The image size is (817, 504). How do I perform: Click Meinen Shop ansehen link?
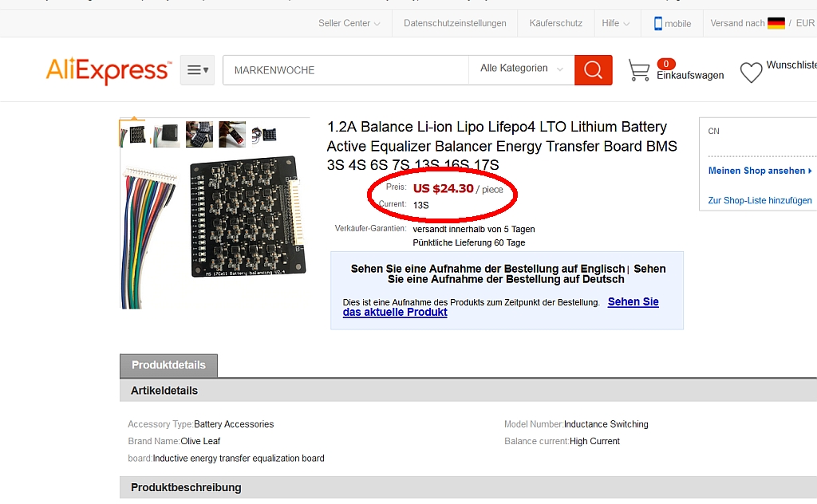point(760,171)
